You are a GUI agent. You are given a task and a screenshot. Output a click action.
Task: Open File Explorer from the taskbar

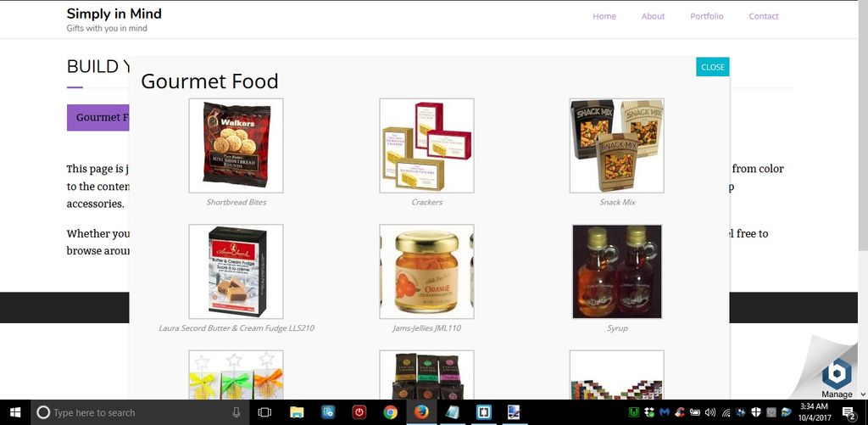[x=297, y=412]
